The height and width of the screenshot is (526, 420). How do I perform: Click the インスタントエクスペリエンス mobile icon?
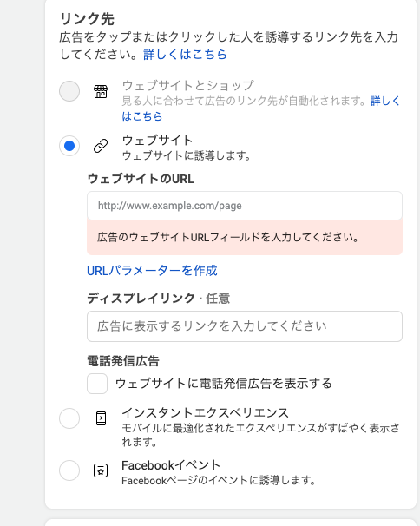[x=101, y=418]
